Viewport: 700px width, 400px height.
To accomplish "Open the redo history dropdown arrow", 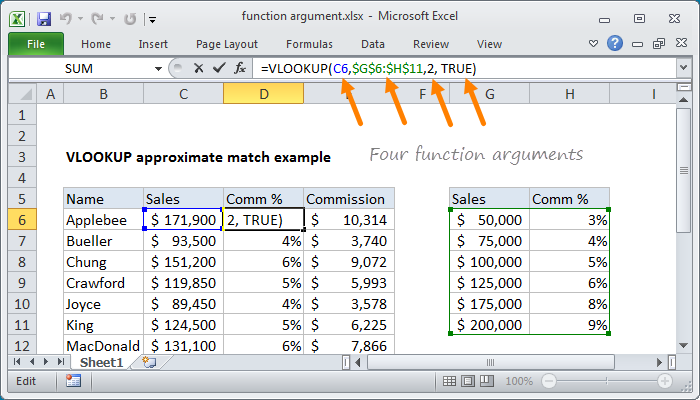I will click(112, 19).
